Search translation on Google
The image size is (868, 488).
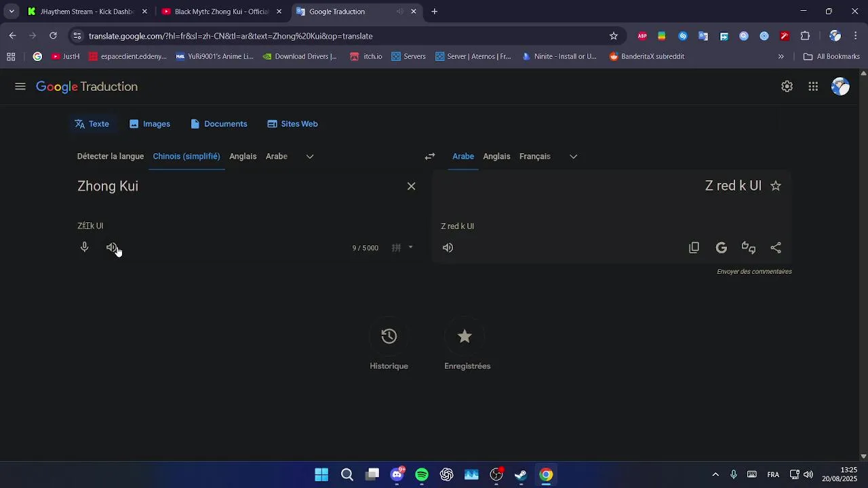click(722, 248)
